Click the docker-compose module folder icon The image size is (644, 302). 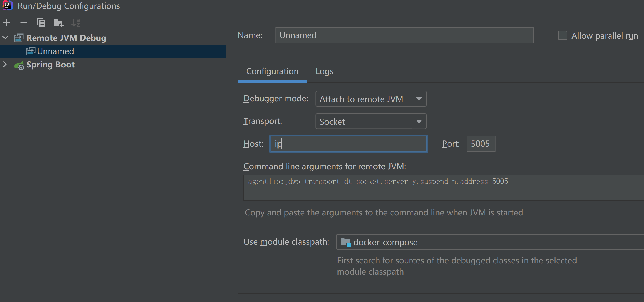click(x=346, y=242)
